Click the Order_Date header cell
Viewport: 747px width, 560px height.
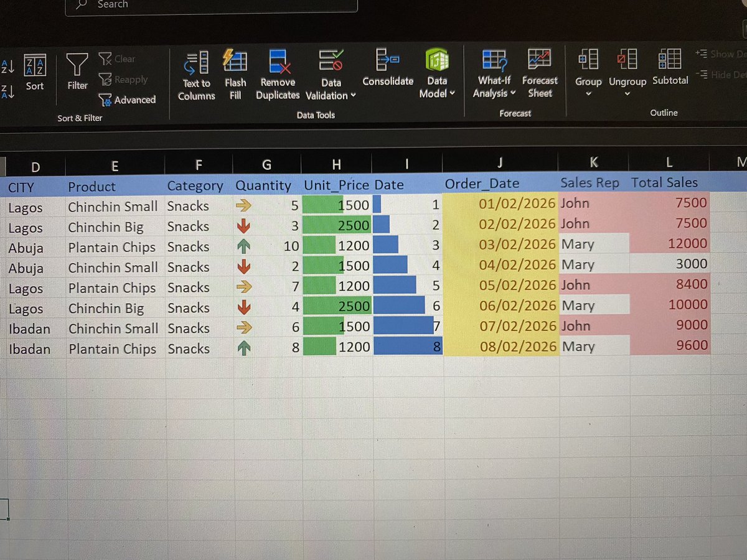[x=500, y=184]
